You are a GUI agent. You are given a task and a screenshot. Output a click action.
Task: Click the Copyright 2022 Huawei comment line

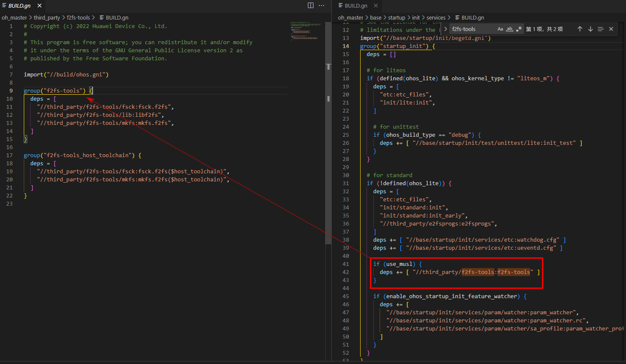(x=96, y=26)
